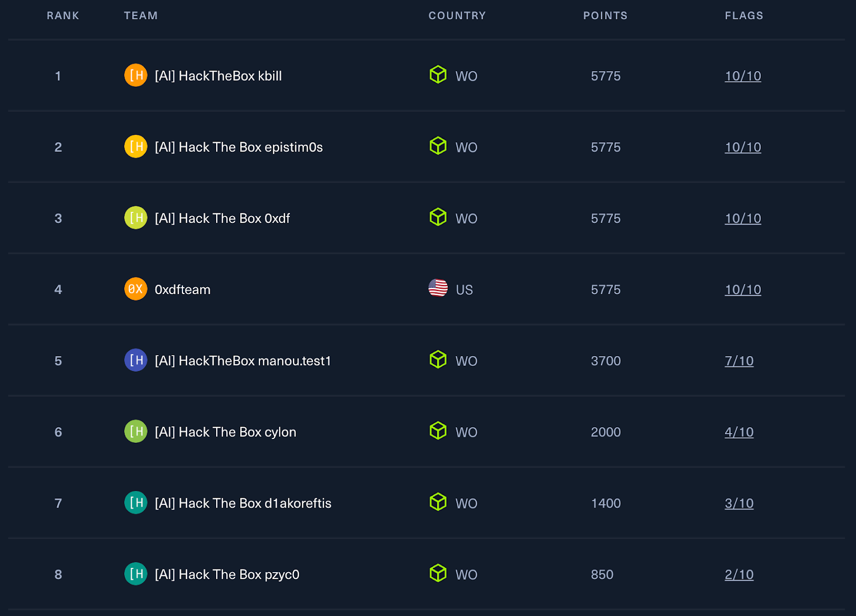Open the 10/10 flags link for HackTheBox kbill
This screenshot has height=616, width=856.
tap(743, 76)
